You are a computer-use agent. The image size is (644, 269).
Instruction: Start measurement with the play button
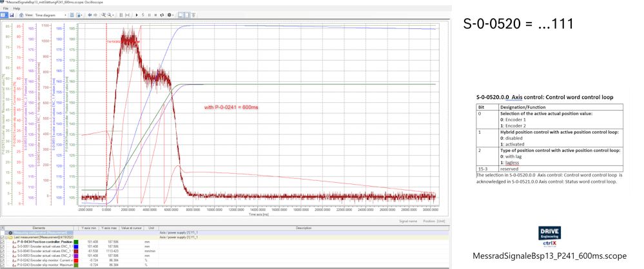137,15
